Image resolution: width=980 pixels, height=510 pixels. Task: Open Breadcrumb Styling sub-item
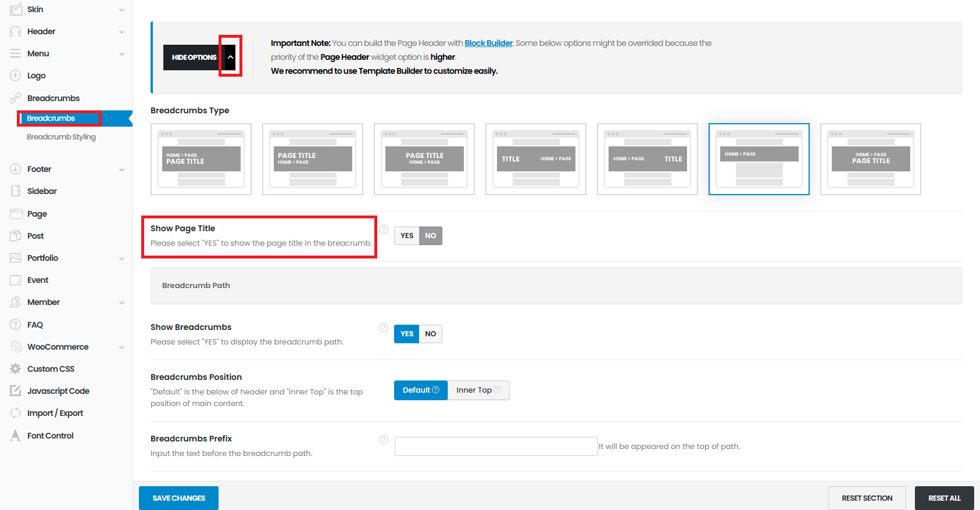coord(61,137)
